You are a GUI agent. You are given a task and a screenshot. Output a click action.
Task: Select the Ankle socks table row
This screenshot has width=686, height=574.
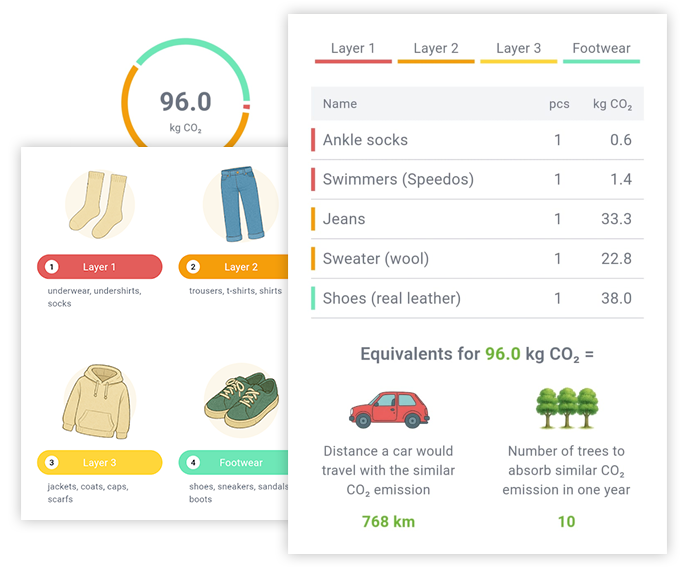[x=476, y=140]
